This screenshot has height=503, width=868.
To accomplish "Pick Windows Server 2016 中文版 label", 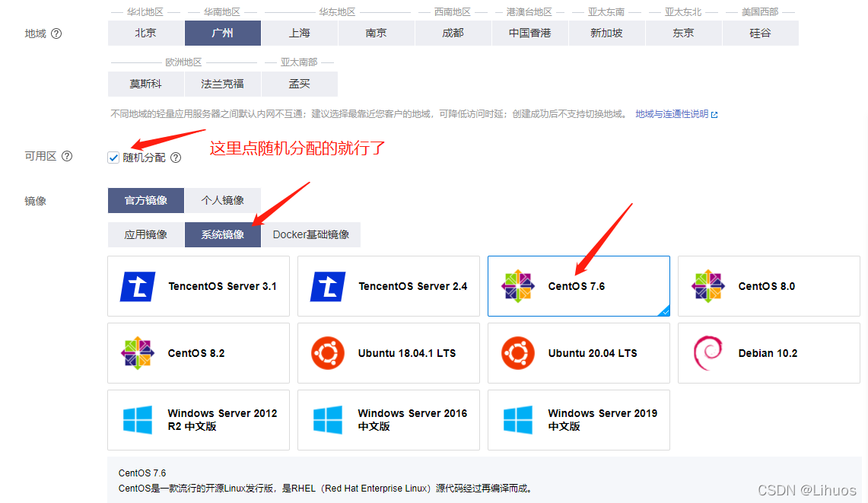I will point(412,420).
